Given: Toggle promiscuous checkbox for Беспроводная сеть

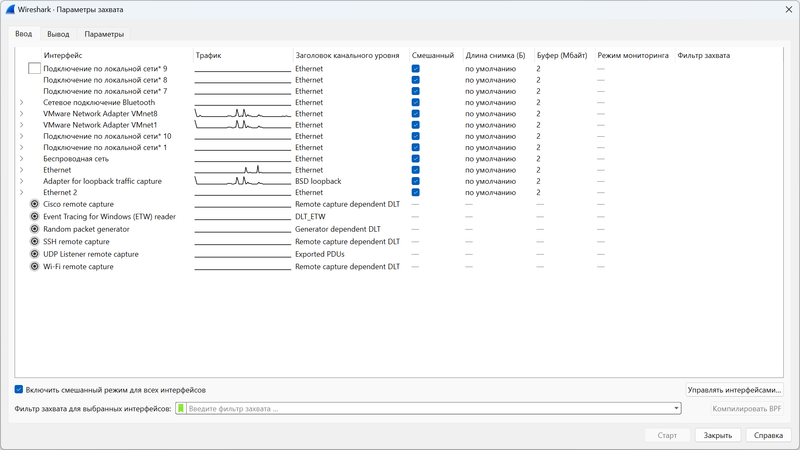Looking at the screenshot, I should pos(416,159).
